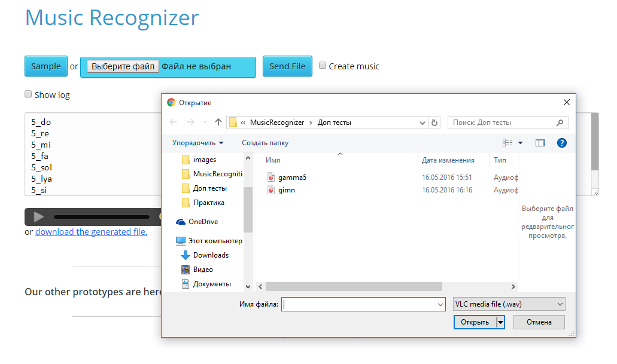
Task: Select the MusicRecogniti folder in tree
Action: (218, 174)
